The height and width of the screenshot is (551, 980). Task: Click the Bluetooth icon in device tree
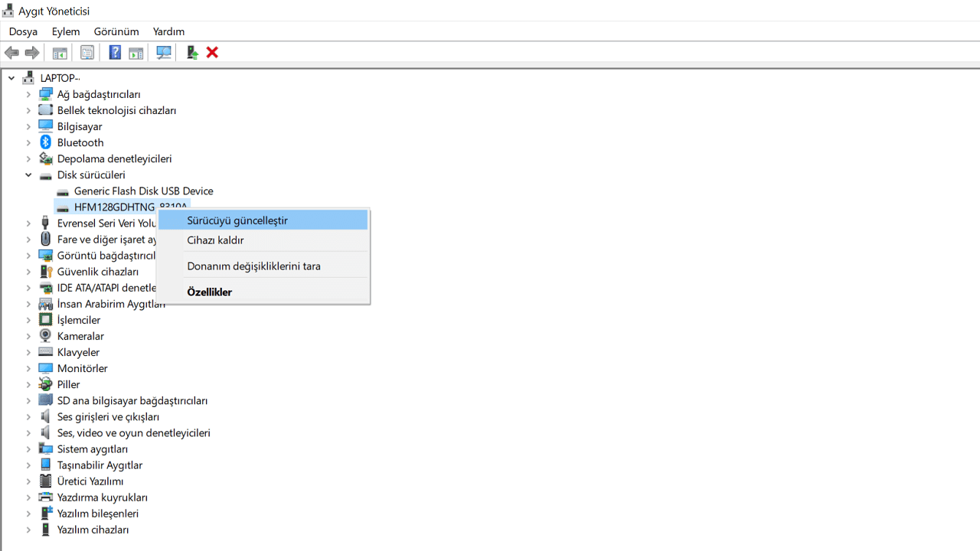(x=45, y=142)
